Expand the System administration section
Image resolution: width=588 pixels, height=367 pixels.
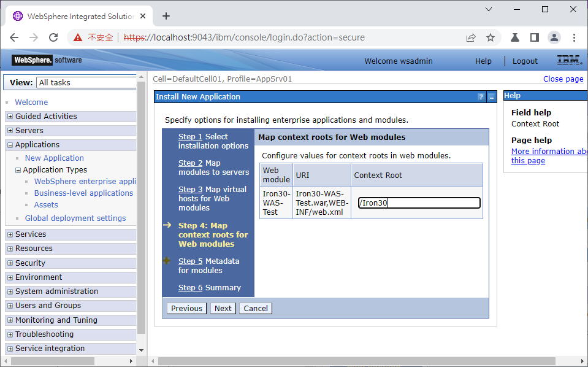tap(10, 292)
